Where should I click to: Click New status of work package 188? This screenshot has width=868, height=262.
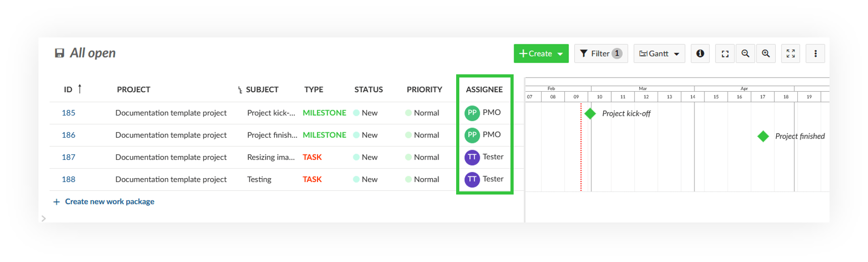369,179
